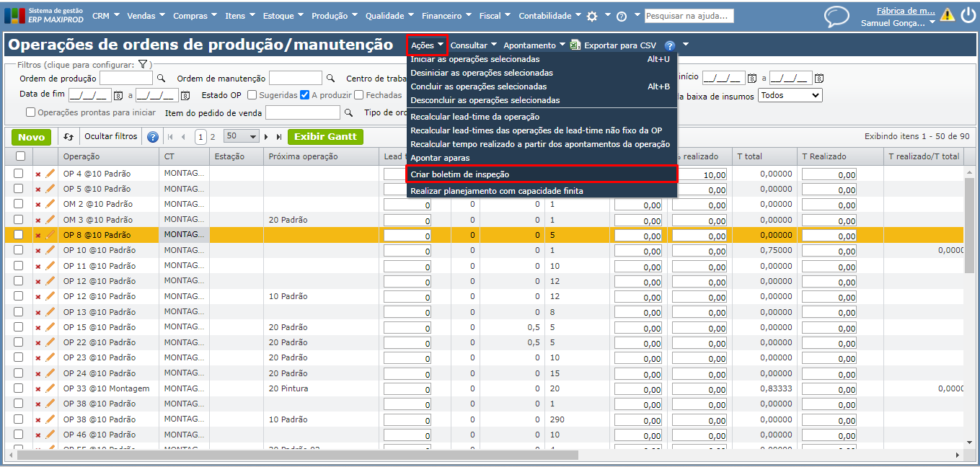Image resolution: width=980 pixels, height=467 pixels.
Task: Expand the Apontamento dropdown menu
Action: click(534, 45)
